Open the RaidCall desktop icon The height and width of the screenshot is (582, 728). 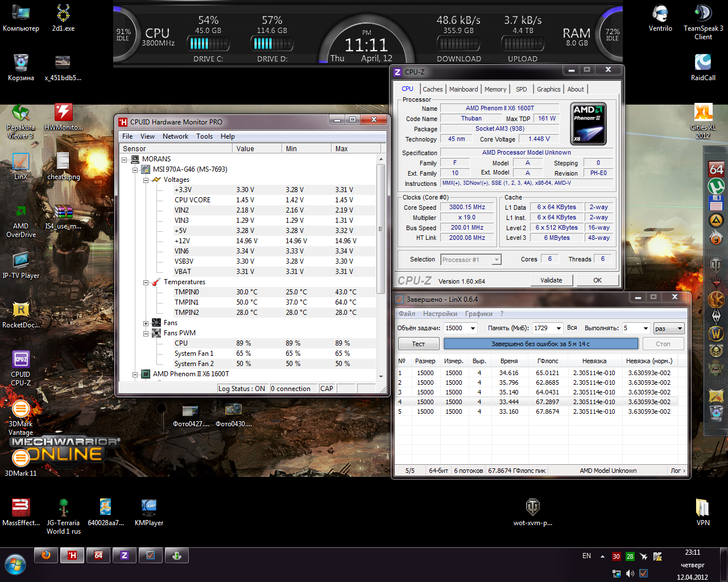click(x=703, y=68)
